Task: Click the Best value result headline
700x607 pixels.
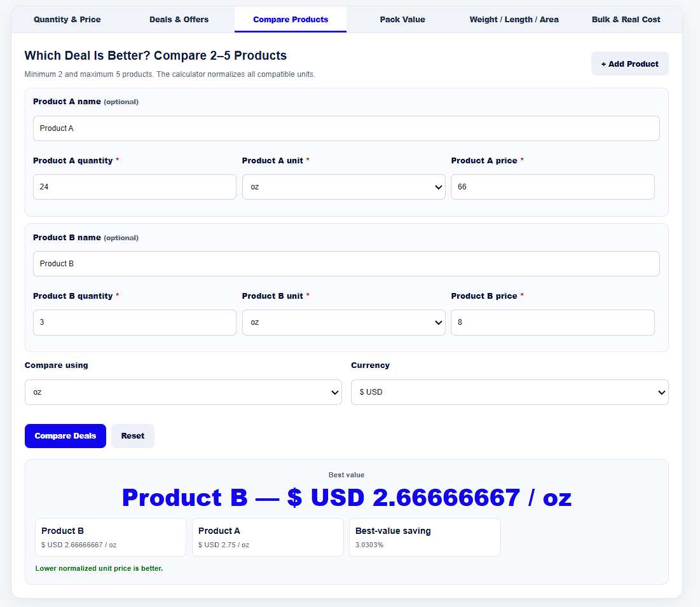Action: click(x=347, y=497)
